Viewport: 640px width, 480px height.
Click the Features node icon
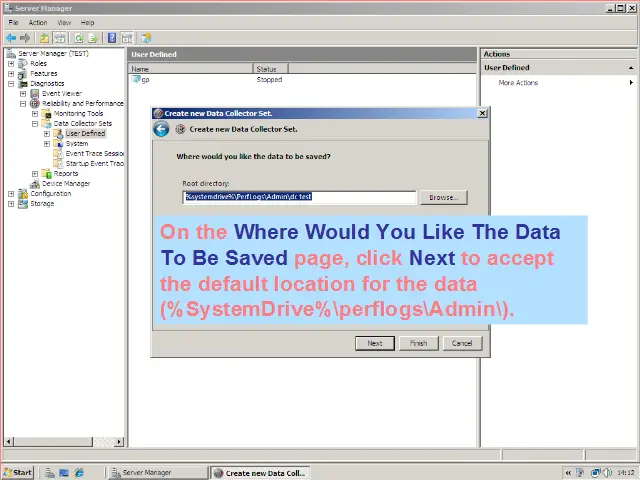23,73
